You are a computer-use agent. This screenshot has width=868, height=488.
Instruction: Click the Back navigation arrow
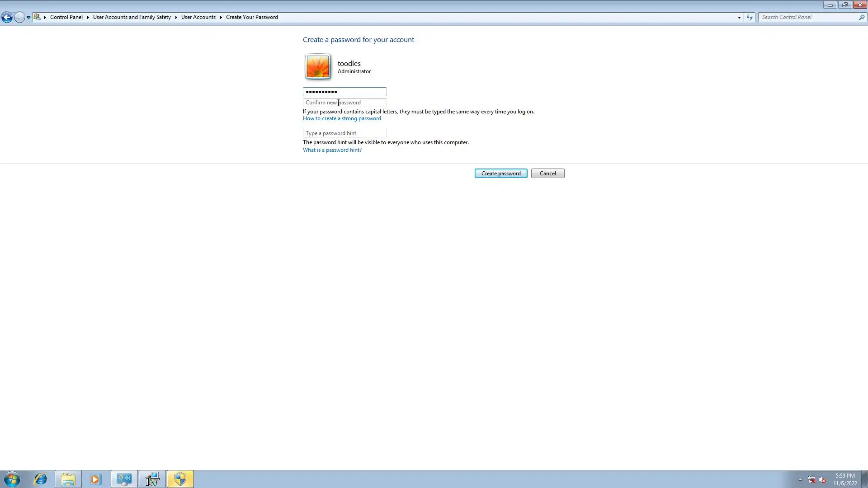click(x=7, y=17)
